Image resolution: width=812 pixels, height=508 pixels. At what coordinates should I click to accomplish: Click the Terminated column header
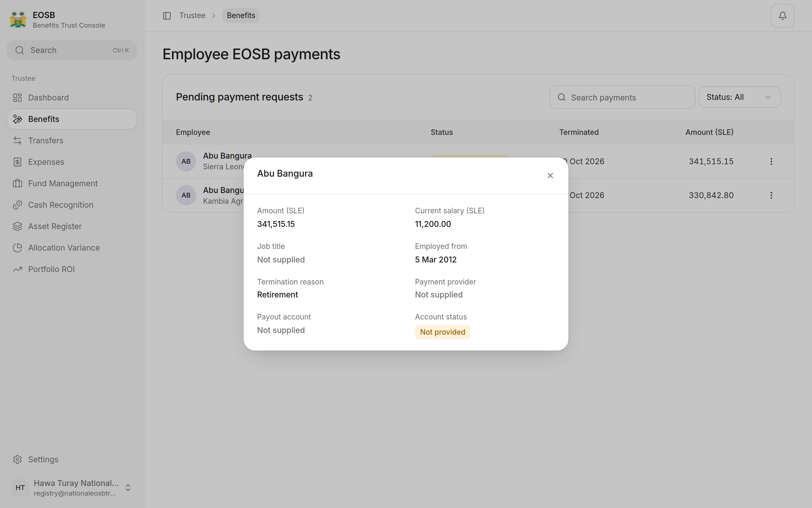click(x=579, y=132)
